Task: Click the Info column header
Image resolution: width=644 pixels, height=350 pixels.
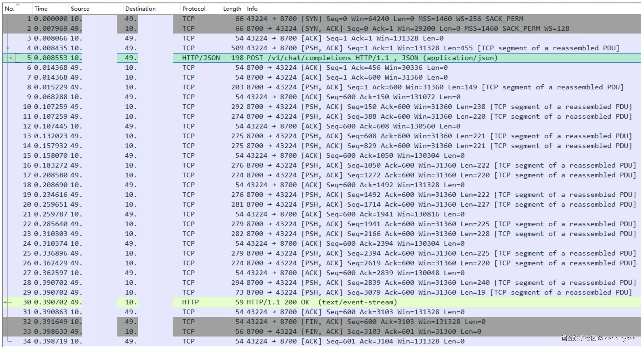Action: pos(252,9)
